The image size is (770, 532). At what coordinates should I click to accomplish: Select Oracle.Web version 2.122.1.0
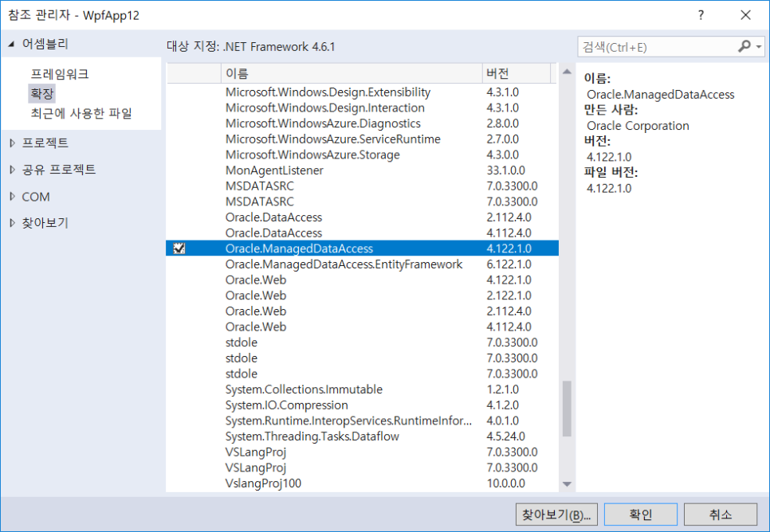click(x=362, y=296)
